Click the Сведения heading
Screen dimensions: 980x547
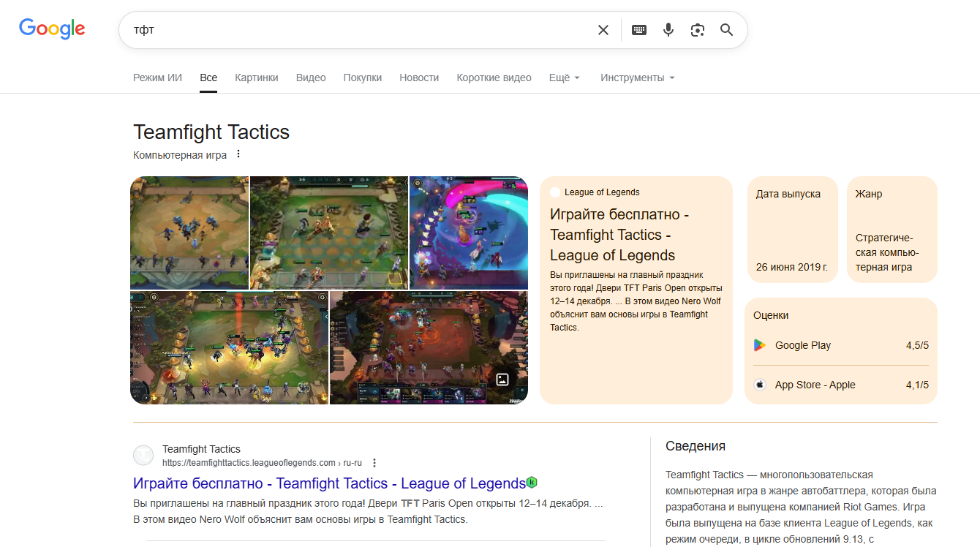tap(696, 446)
